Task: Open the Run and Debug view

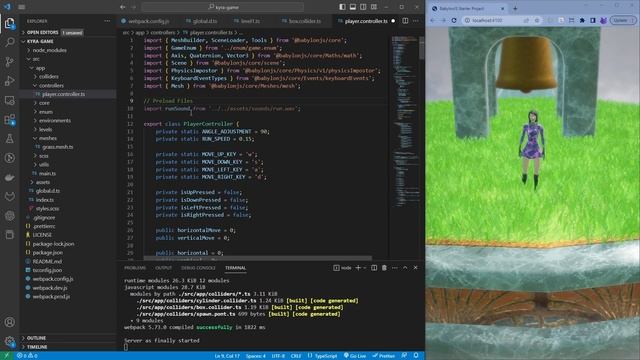Action: click(9, 81)
